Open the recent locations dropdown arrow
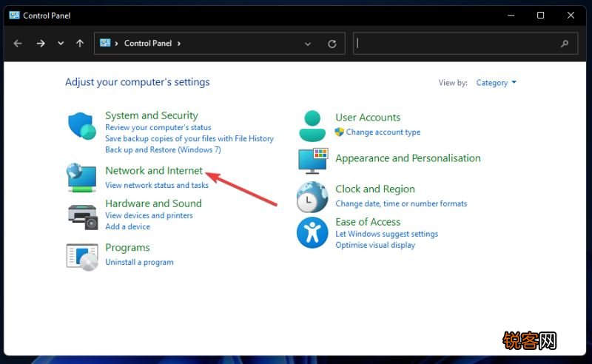The image size is (592, 364). click(61, 44)
